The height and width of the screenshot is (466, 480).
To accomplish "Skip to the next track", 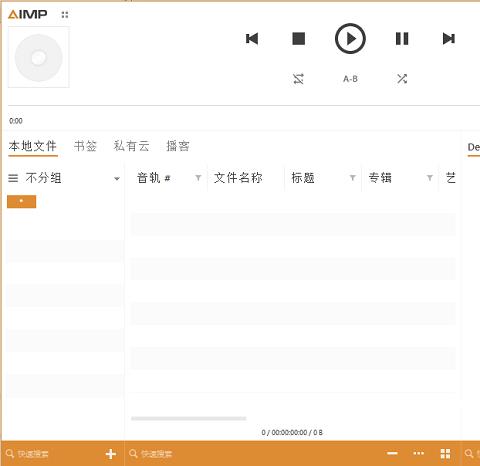I will tap(449, 39).
